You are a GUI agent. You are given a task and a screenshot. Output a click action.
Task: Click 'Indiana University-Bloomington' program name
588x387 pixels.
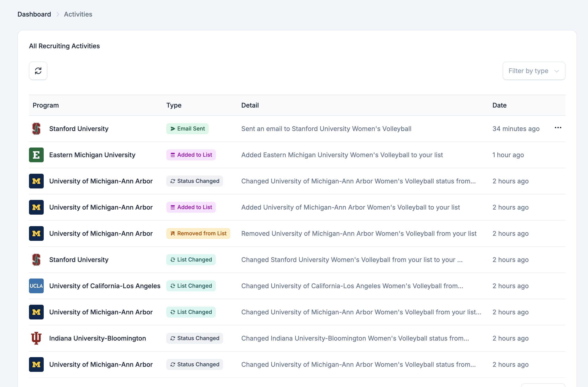pyautogui.click(x=98, y=338)
